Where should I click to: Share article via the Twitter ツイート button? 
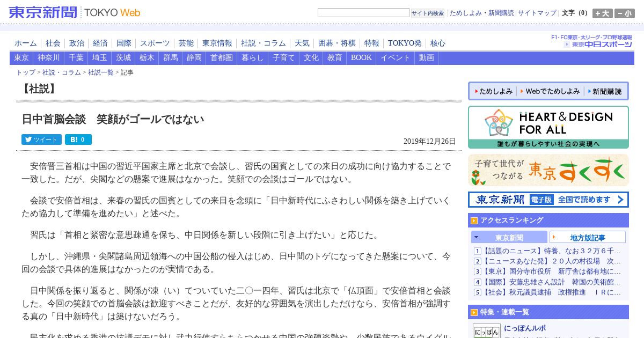pos(41,139)
